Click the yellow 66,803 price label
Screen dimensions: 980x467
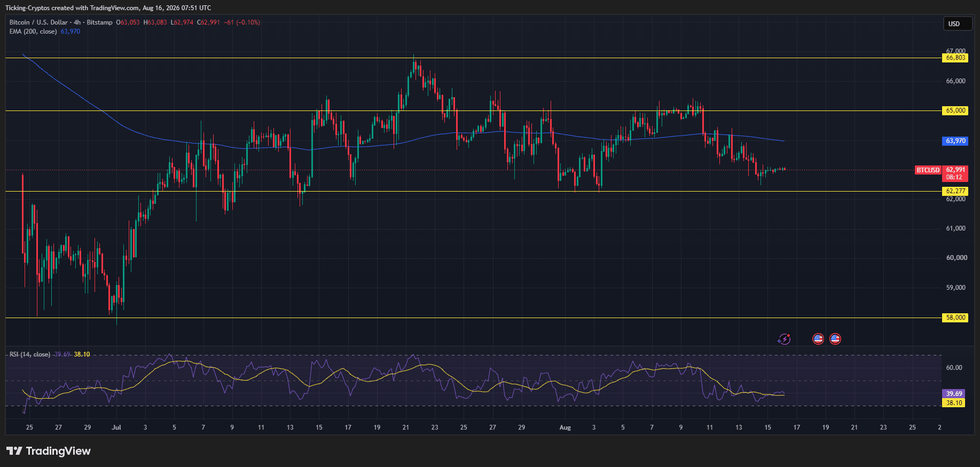pos(955,58)
